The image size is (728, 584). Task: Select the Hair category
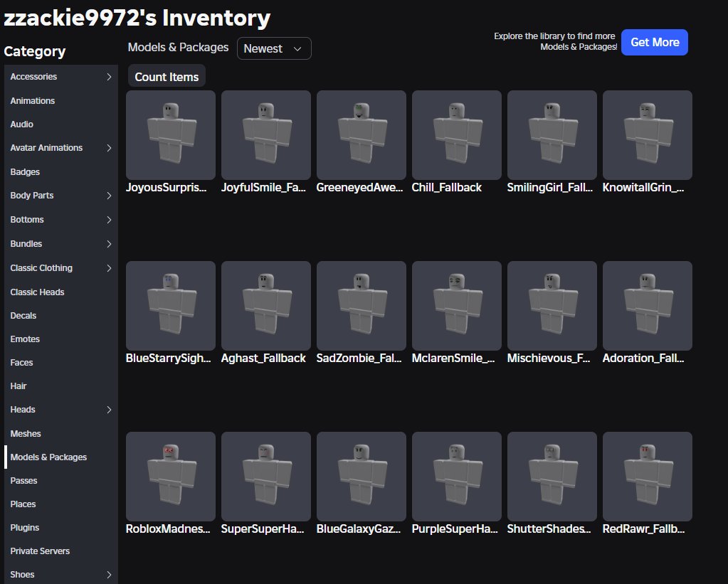pyautogui.click(x=60, y=386)
